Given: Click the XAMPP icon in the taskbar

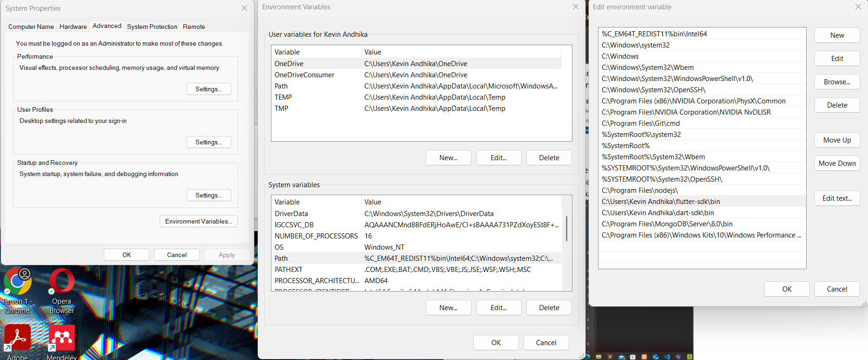Looking at the screenshot, I should click(644, 357).
